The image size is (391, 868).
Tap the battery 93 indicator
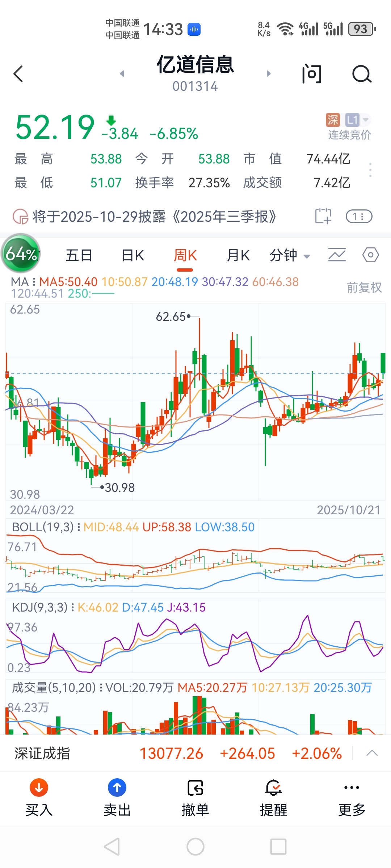(x=362, y=29)
